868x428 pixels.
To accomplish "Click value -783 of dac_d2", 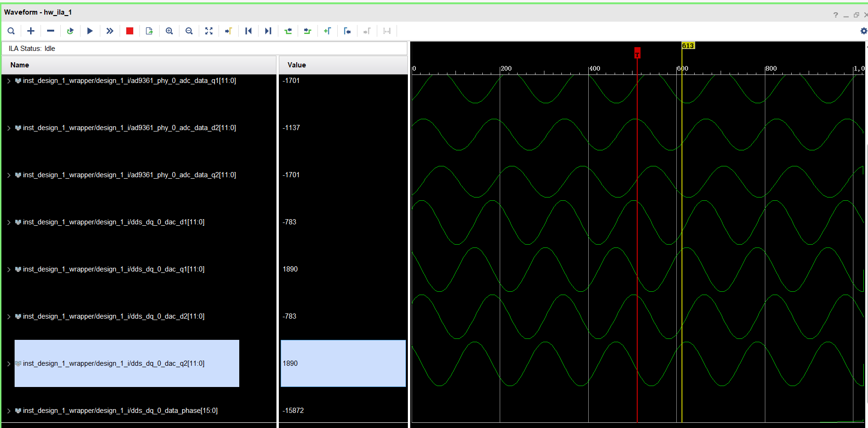I will point(289,316).
